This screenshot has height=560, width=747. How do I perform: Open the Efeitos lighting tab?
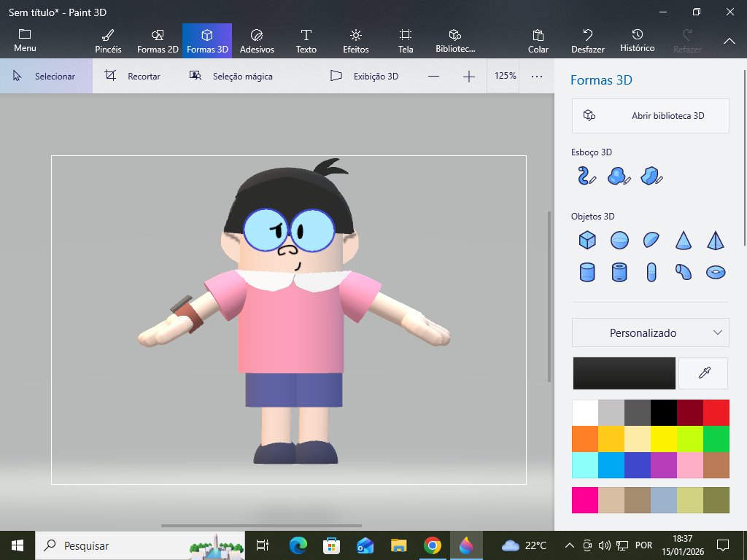point(356,41)
